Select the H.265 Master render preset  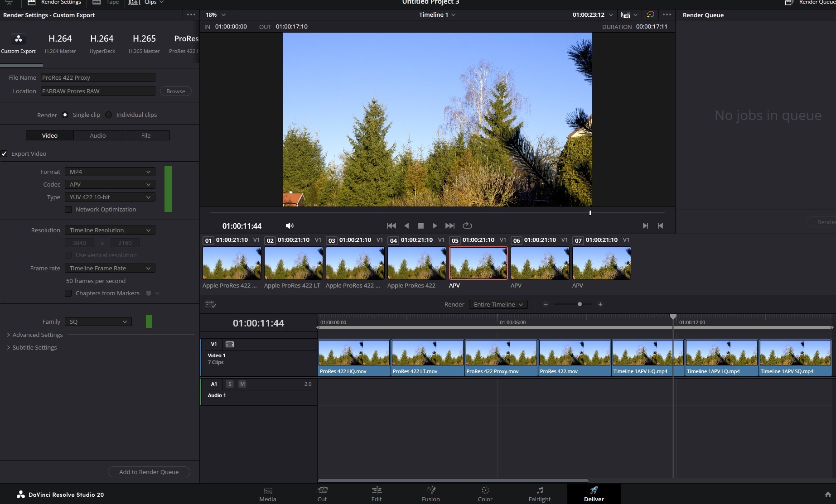pos(144,43)
